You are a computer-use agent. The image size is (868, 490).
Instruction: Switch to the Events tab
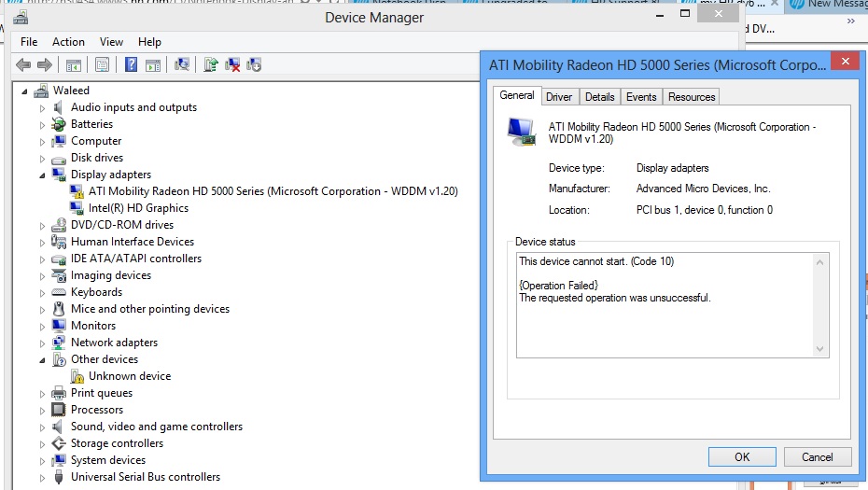[x=641, y=97]
